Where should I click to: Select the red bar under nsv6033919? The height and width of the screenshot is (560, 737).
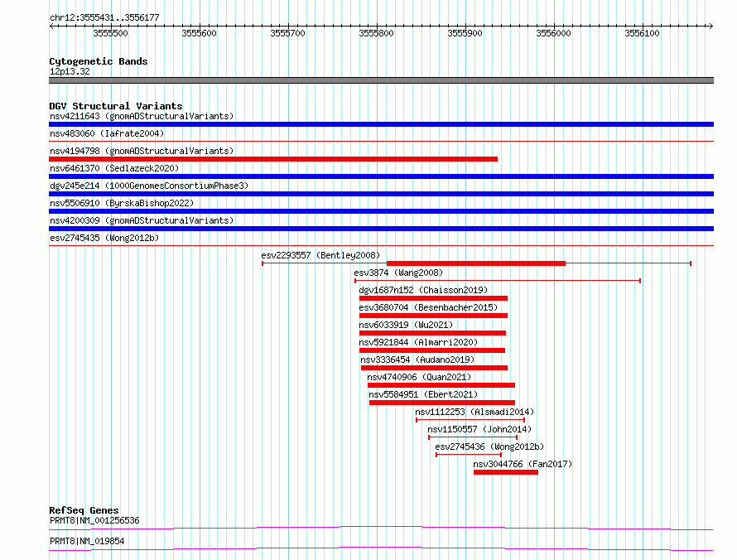click(x=432, y=333)
